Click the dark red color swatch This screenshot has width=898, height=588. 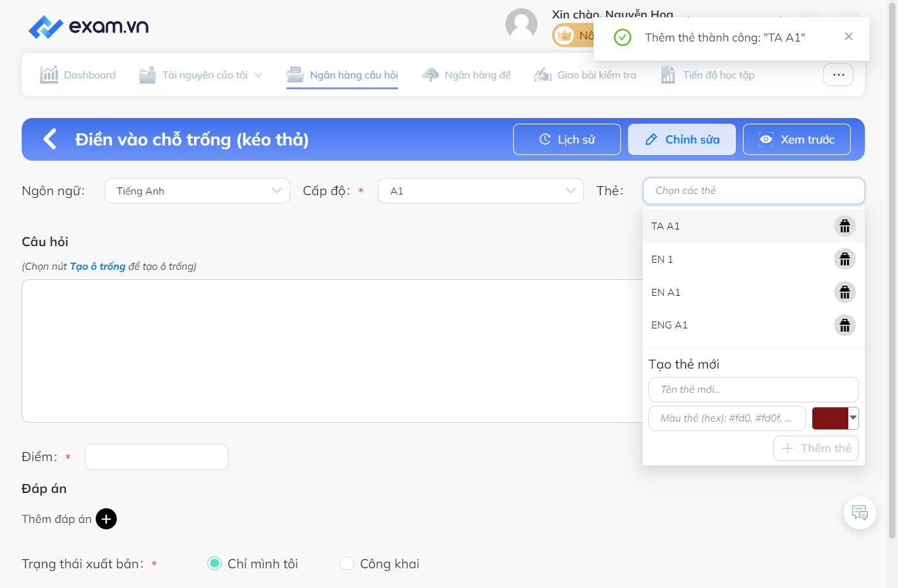pyautogui.click(x=830, y=418)
